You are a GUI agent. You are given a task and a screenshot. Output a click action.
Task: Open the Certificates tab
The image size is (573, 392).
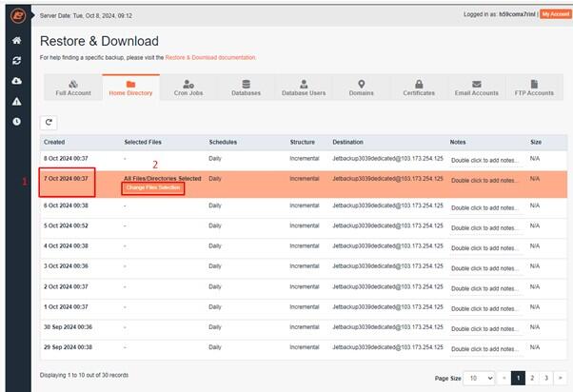click(x=419, y=88)
